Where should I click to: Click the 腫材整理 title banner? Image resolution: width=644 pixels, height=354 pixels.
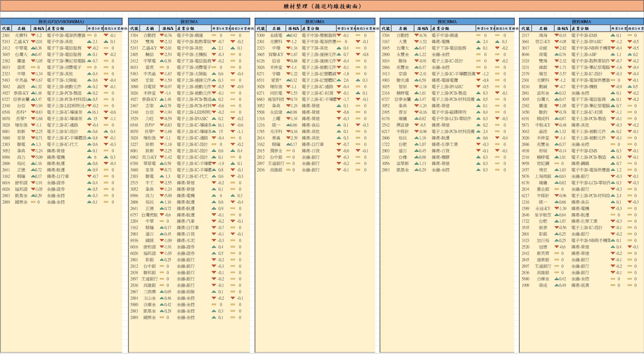(x=322, y=6)
